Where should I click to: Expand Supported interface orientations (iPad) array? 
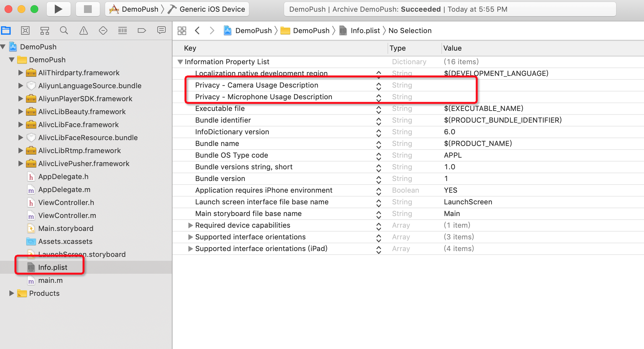pos(191,248)
